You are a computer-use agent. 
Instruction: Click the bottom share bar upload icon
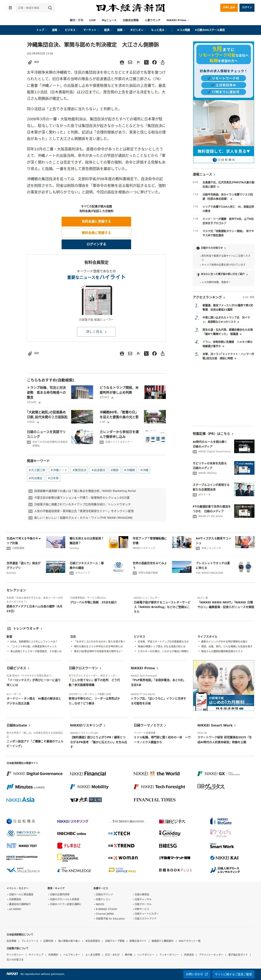coord(163,354)
